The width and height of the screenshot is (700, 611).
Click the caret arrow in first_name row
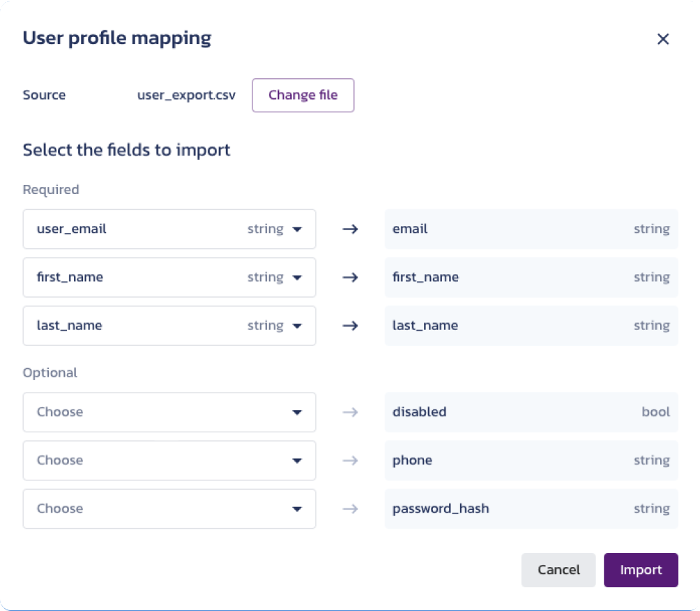[297, 278]
